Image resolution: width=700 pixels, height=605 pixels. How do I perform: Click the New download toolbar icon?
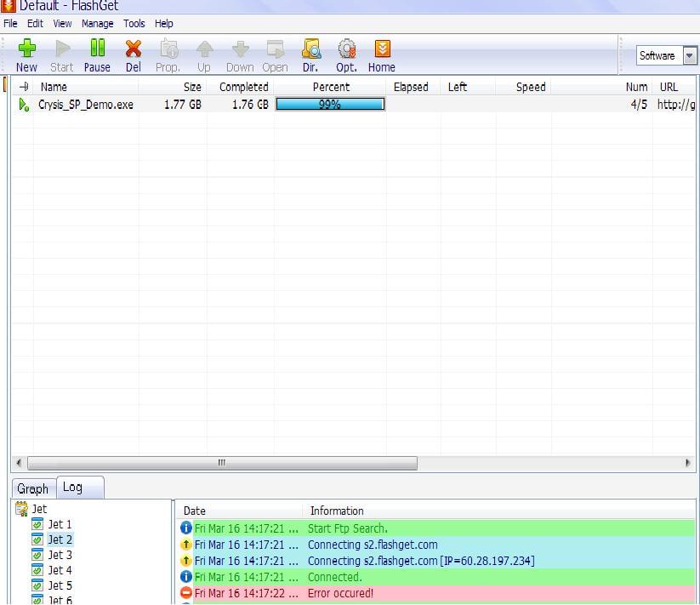click(x=26, y=49)
